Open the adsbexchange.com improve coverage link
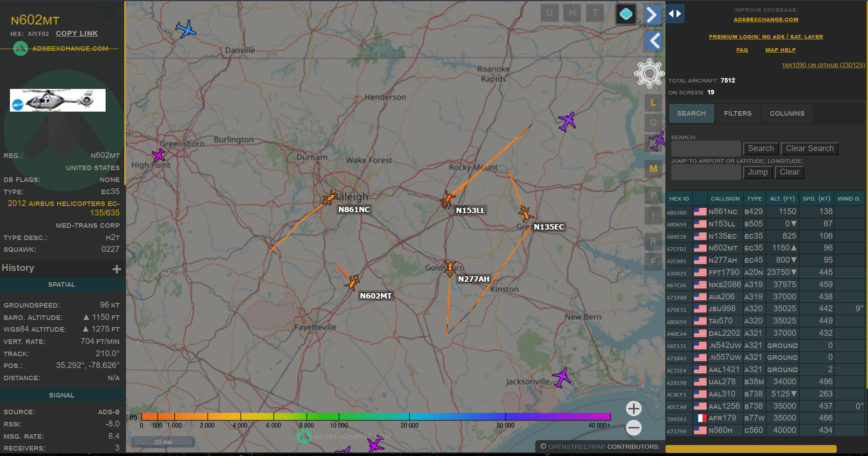868x456 pixels. (x=766, y=20)
